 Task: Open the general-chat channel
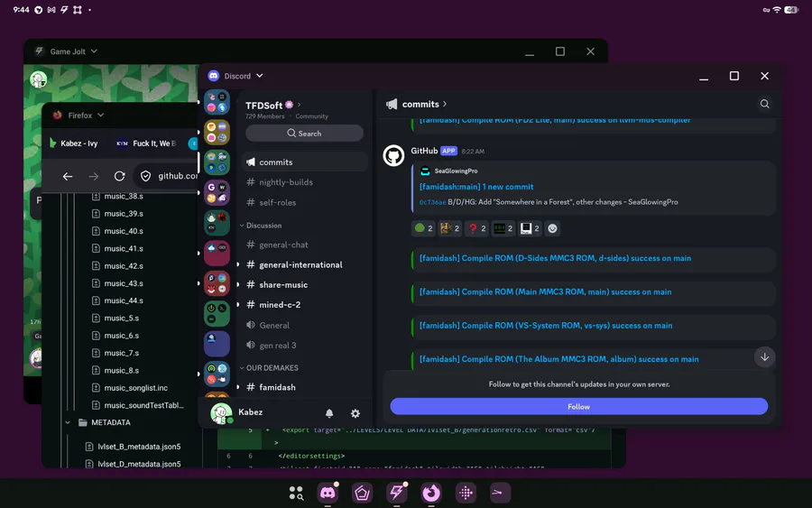pyautogui.click(x=305, y=245)
